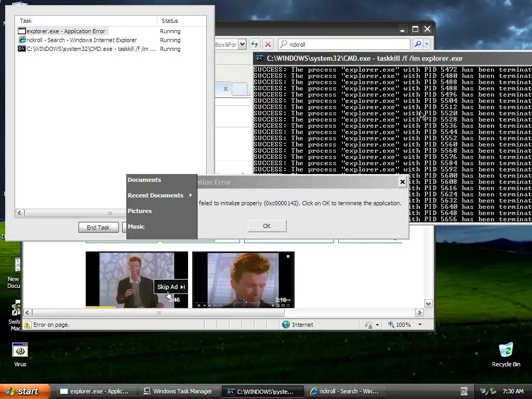Expand the Recent Documents submenu
532x399 pixels.
[159, 195]
